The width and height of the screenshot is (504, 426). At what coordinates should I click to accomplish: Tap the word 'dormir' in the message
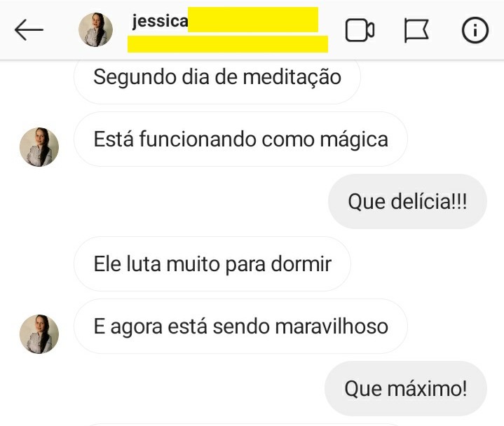pos(301,264)
